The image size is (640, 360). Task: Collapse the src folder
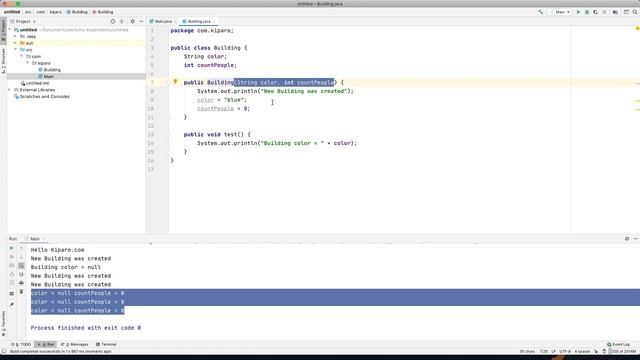16,49
